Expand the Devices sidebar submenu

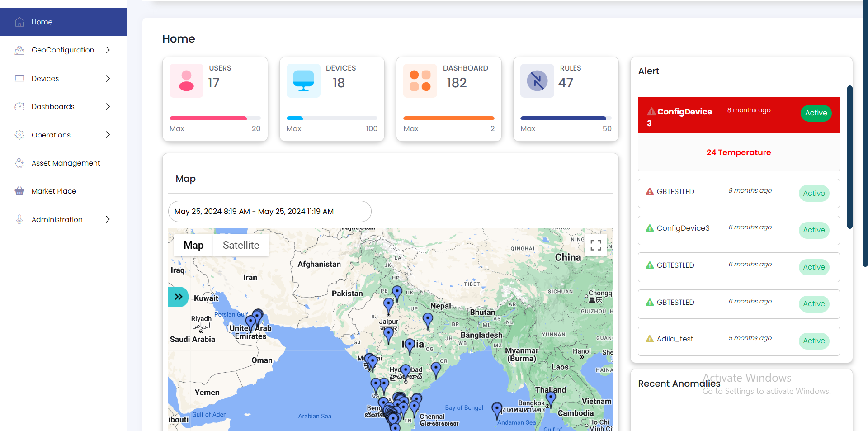point(108,79)
